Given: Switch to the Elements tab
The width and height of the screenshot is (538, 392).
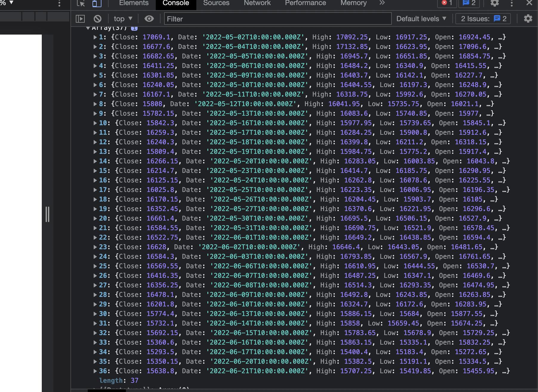Looking at the screenshot, I should (134, 3).
